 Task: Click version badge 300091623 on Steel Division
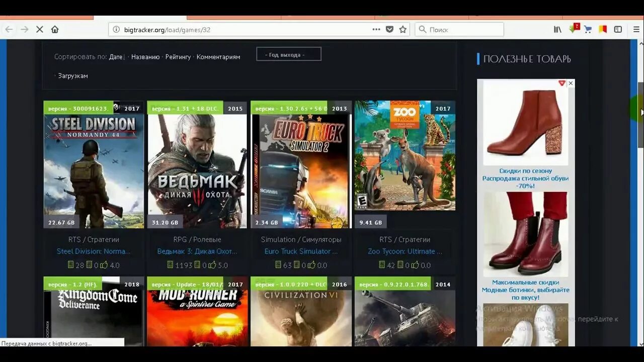[x=78, y=108]
